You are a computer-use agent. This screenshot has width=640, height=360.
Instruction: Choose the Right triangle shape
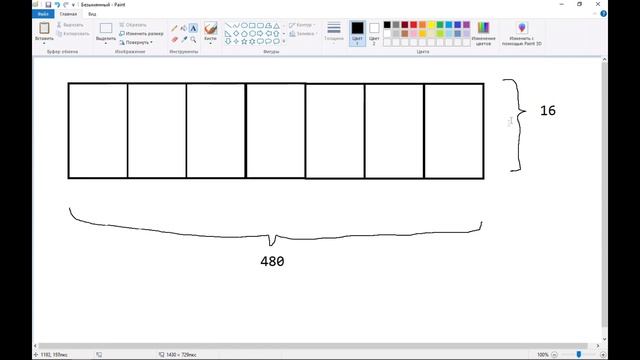click(228, 33)
